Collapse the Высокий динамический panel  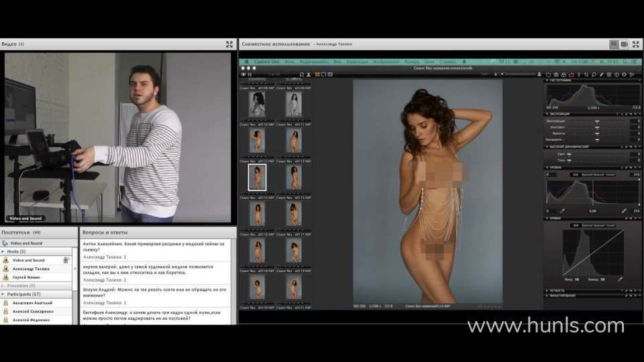click(x=547, y=147)
